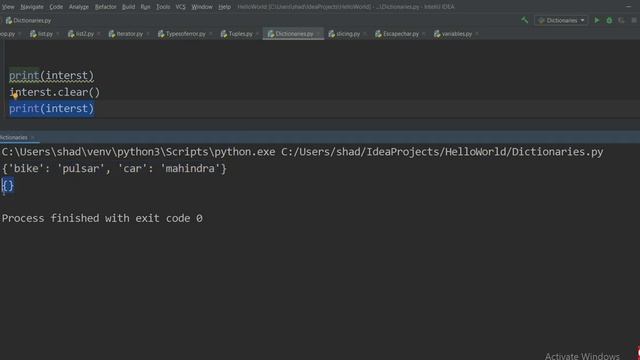640x360 pixels.
Task: Open the Run menu
Action: pyautogui.click(x=145, y=7)
